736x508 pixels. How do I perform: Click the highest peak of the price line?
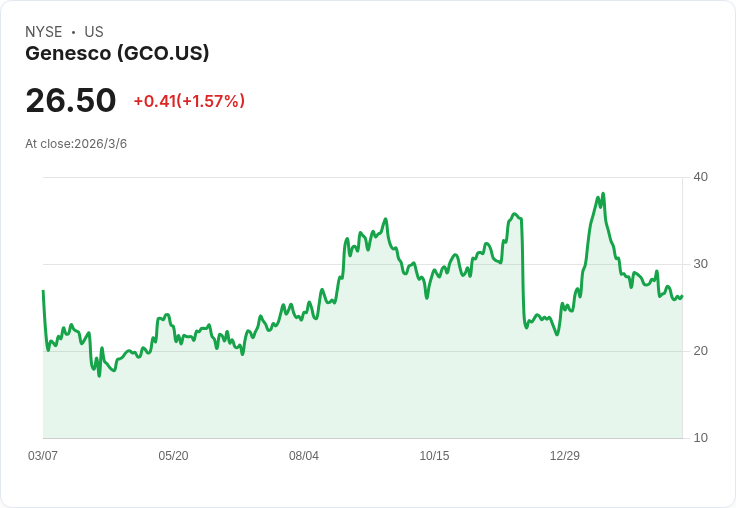point(603,194)
